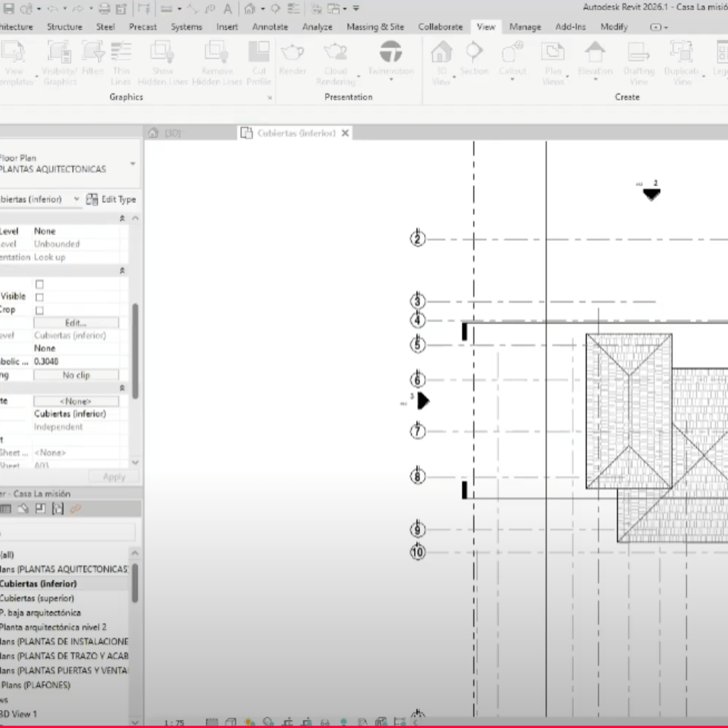Open the Annotate ribbon tab
This screenshot has width=728, height=728.
pos(270,27)
